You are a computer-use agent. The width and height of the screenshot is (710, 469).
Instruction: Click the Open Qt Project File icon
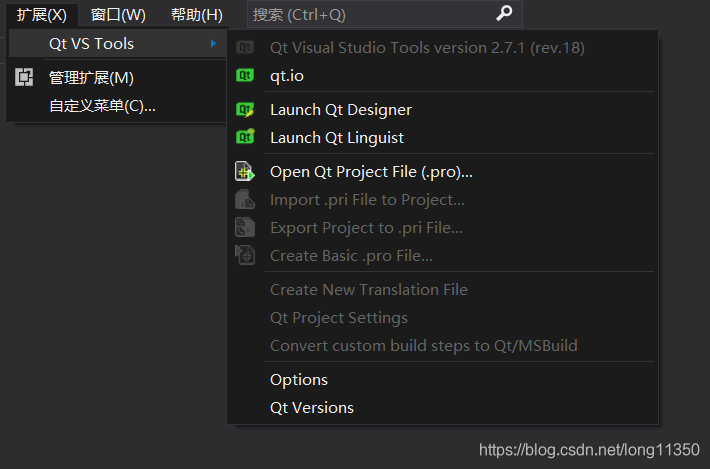pos(245,172)
